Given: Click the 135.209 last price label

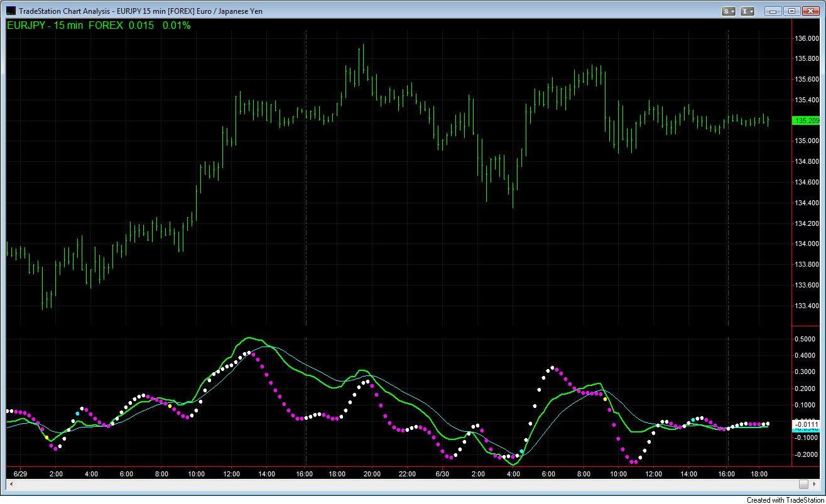Looking at the screenshot, I should pos(806,121).
